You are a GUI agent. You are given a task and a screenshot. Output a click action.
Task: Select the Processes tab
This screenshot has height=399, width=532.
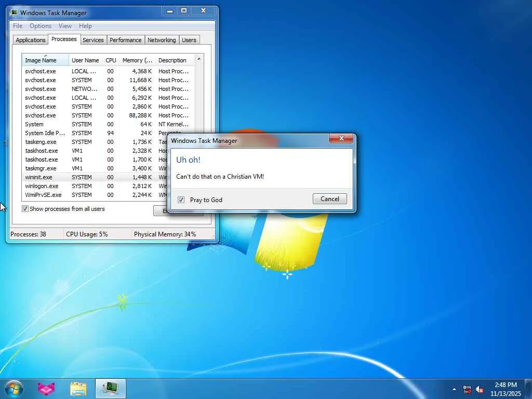tap(64, 39)
